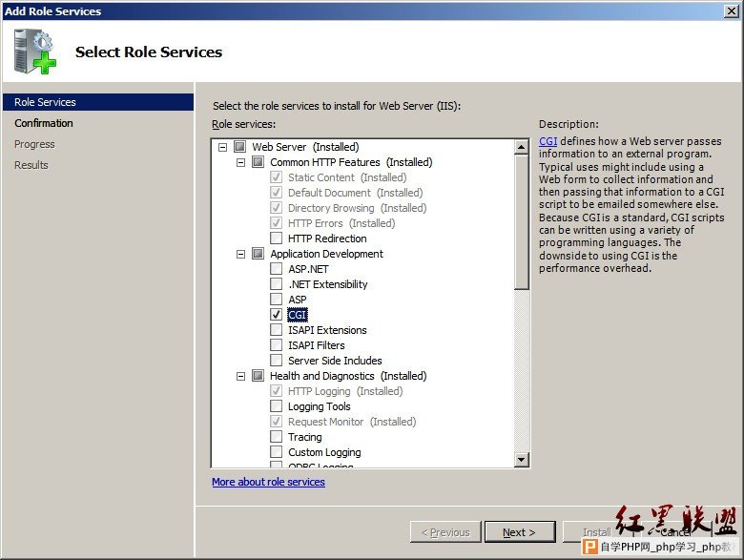Check the ISAPI Filters box
Viewport: 744px width, 560px height.
click(277, 345)
